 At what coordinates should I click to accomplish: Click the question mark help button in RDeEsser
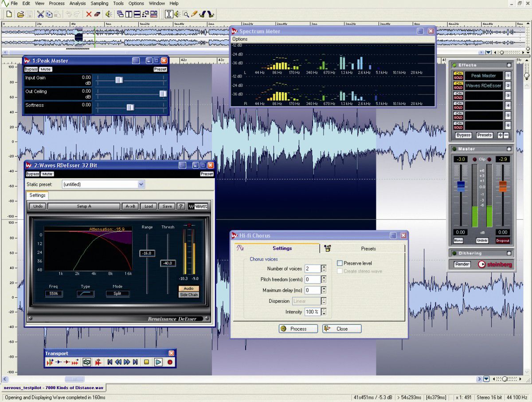[181, 206]
